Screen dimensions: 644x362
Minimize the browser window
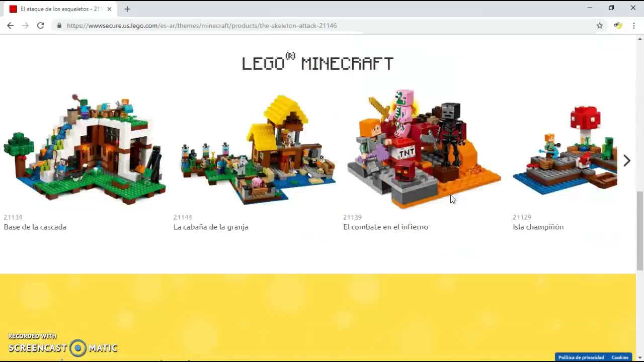[590, 8]
